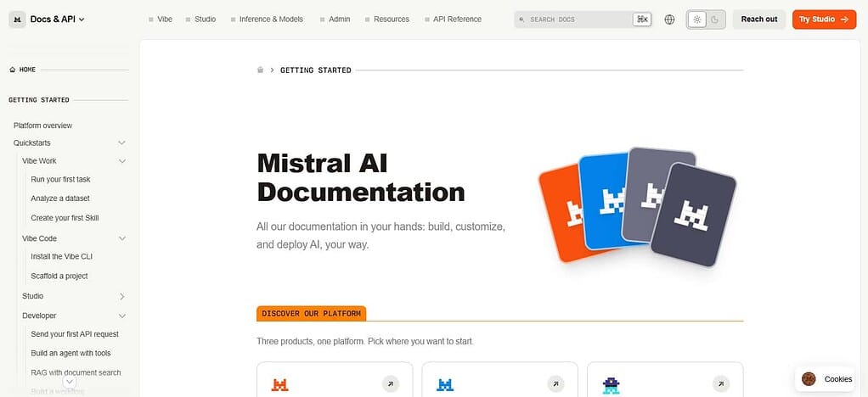868x397 pixels.
Task: Open Platform overview page
Action: click(42, 126)
